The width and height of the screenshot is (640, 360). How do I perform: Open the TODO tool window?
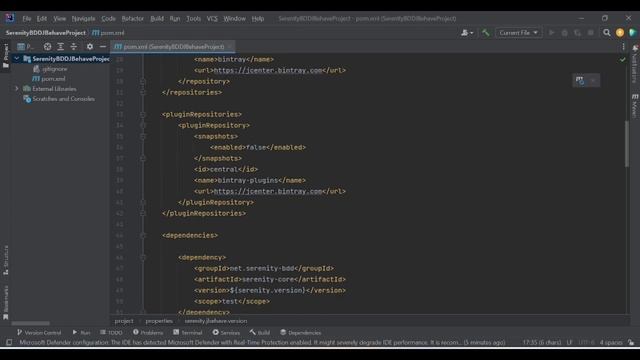111,333
